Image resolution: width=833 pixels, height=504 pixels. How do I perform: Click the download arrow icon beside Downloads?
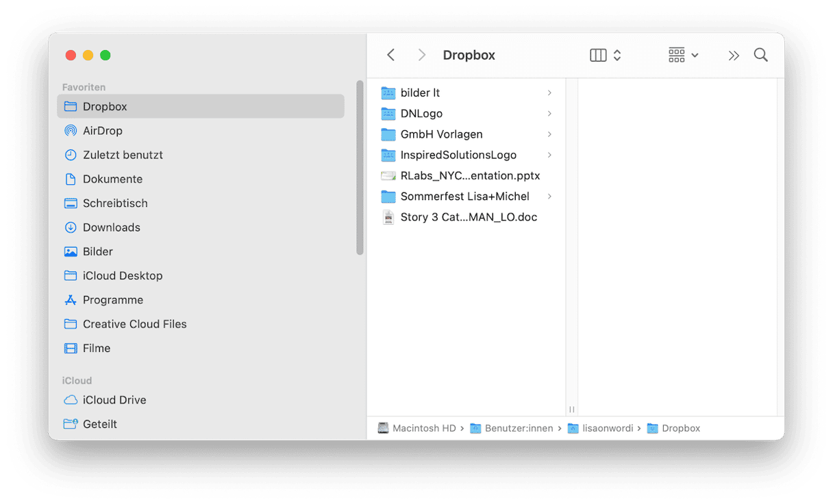70,227
